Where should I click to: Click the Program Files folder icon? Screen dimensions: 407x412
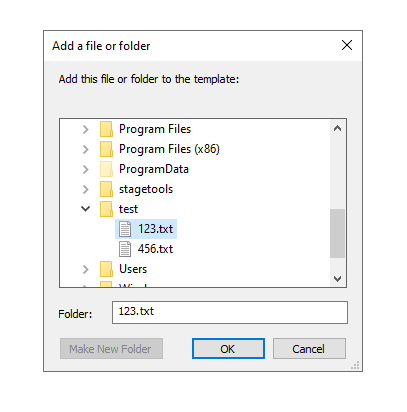pos(106,129)
